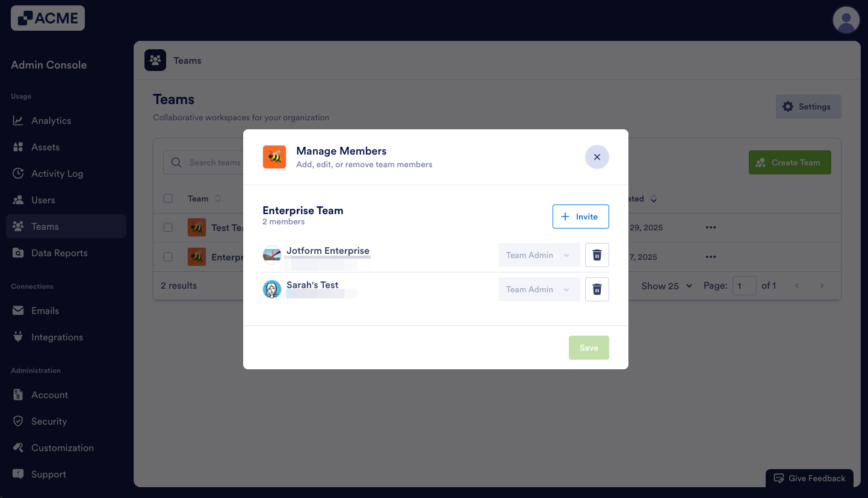This screenshot has width=868, height=498.
Task: Change the Show 25 results dropdown
Action: pos(666,286)
